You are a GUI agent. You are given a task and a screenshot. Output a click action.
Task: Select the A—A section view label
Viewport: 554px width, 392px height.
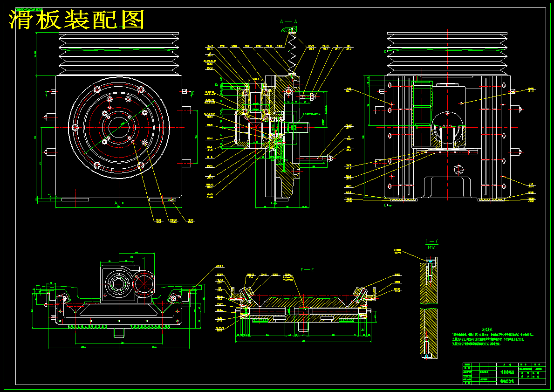(288, 21)
